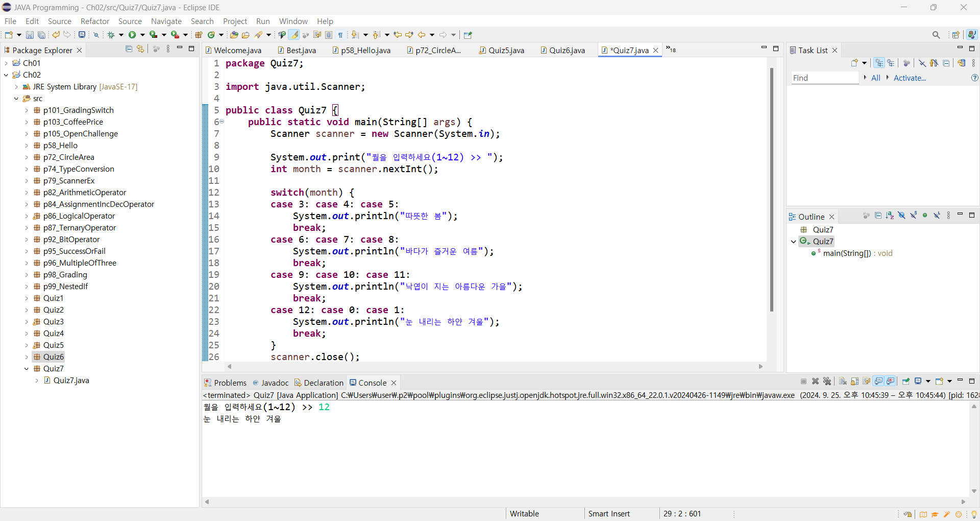The height and width of the screenshot is (521, 980).
Task: Click the Save icon in main toolbar
Action: [30, 35]
